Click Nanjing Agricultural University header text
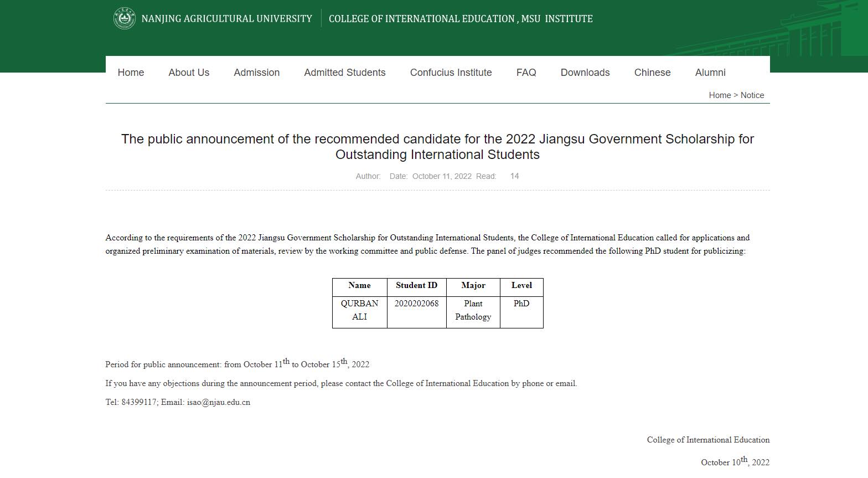Viewport: 868px width, 478px height. pyautogui.click(x=227, y=19)
